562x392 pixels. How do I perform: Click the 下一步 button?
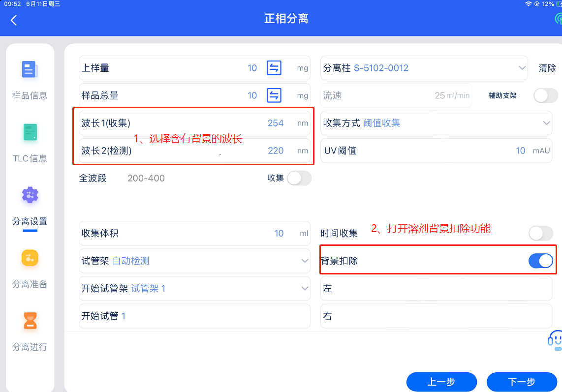(522, 382)
